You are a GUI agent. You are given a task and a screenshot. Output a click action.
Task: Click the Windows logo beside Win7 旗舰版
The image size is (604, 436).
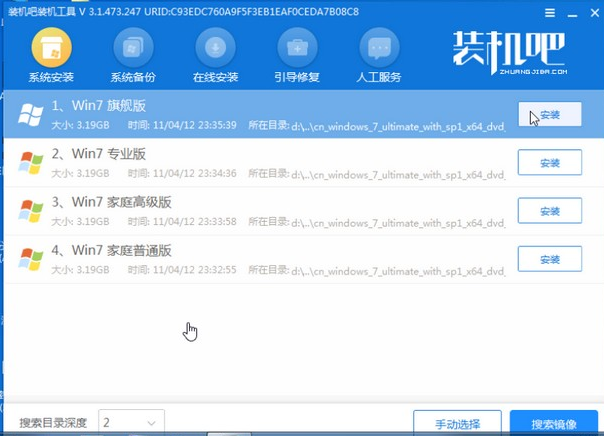(x=31, y=116)
